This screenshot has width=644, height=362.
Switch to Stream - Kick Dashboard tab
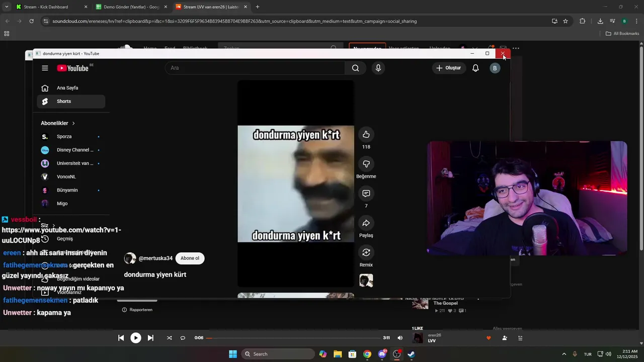click(51, 7)
